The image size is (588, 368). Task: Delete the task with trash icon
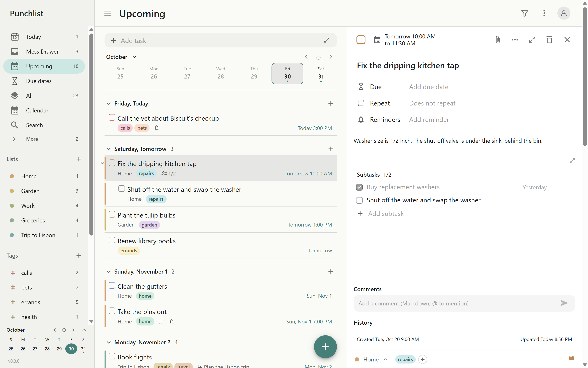pyautogui.click(x=549, y=40)
